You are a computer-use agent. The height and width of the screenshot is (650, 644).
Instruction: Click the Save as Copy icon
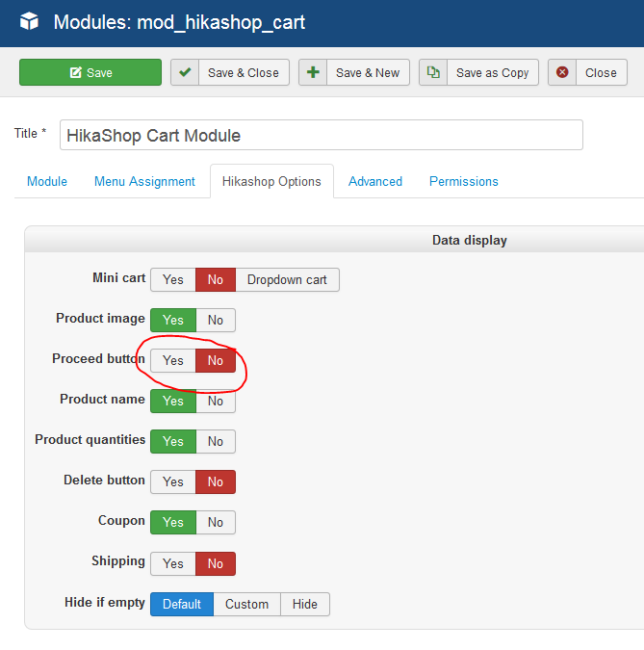[433, 72]
